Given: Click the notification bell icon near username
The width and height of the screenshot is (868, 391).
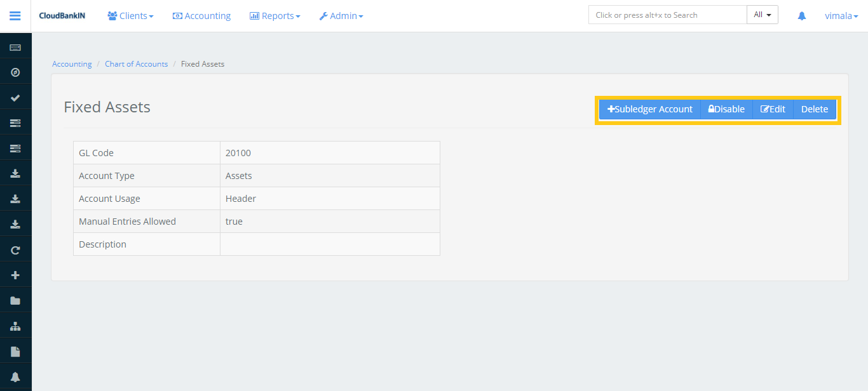Looking at the screenshot, I should coord(801,15).
